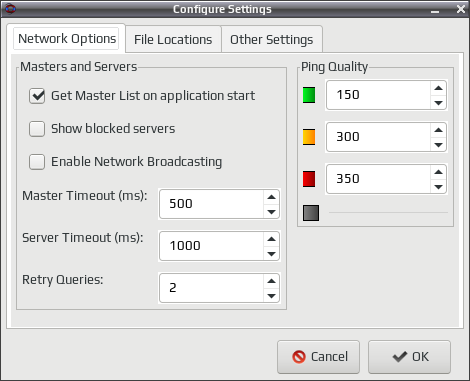Decrease Server Timeout with down arrow
This screenshot has width=470, height=381.
[x=271, y=254]
